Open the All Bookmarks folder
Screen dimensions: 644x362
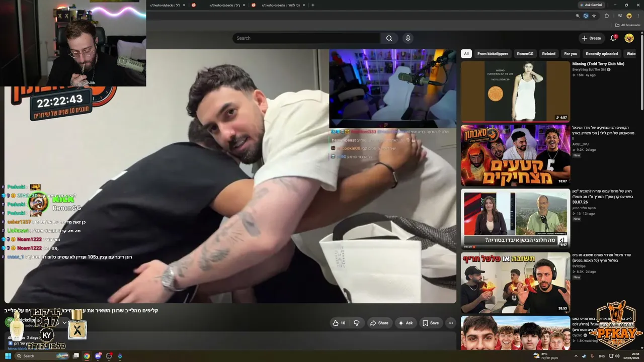[x=627, y=25]
